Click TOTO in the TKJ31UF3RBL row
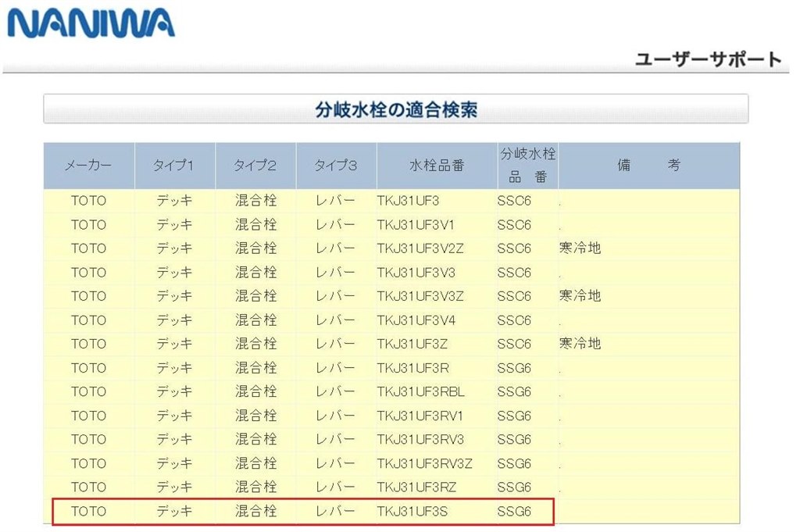 pos(89,391)
